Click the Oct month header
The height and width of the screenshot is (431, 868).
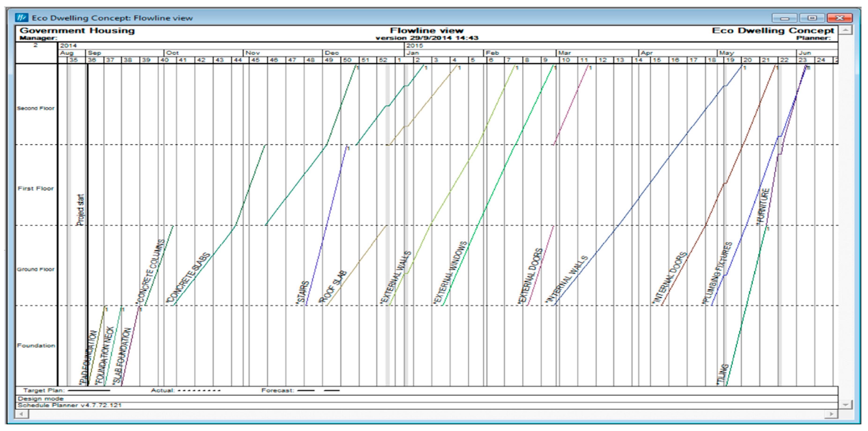[172, 53]
